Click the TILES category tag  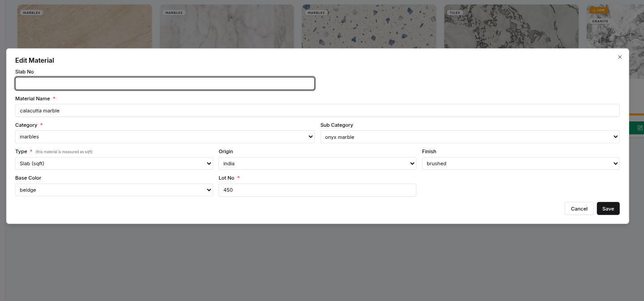click(x=455, y=13)
